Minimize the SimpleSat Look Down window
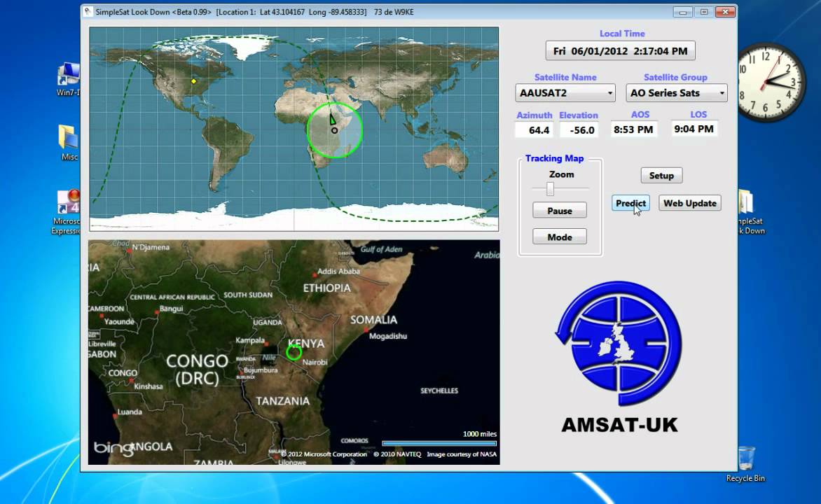 click(x=682, y=12)
